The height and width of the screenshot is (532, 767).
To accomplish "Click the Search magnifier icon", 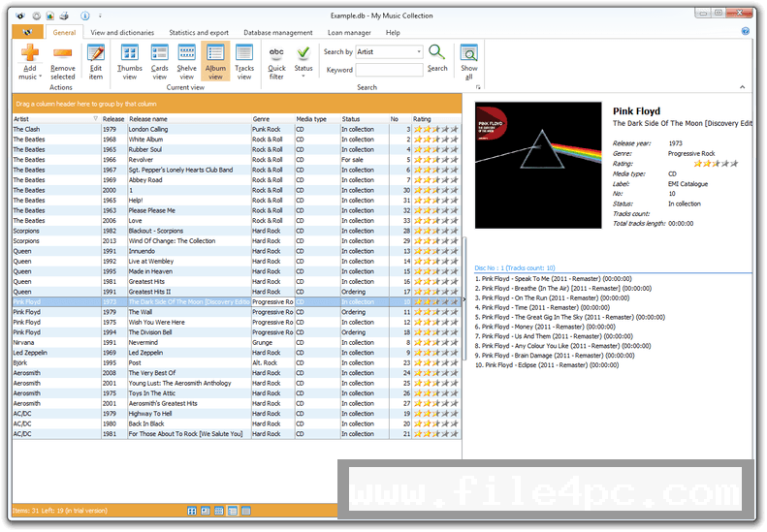I will point(436,52).
